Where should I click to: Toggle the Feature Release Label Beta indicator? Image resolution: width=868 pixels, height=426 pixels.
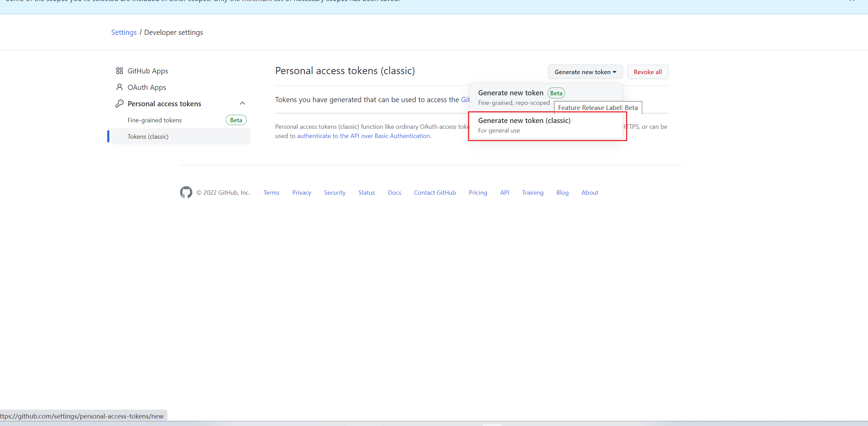pyautogui.click(x=556, y=93)
